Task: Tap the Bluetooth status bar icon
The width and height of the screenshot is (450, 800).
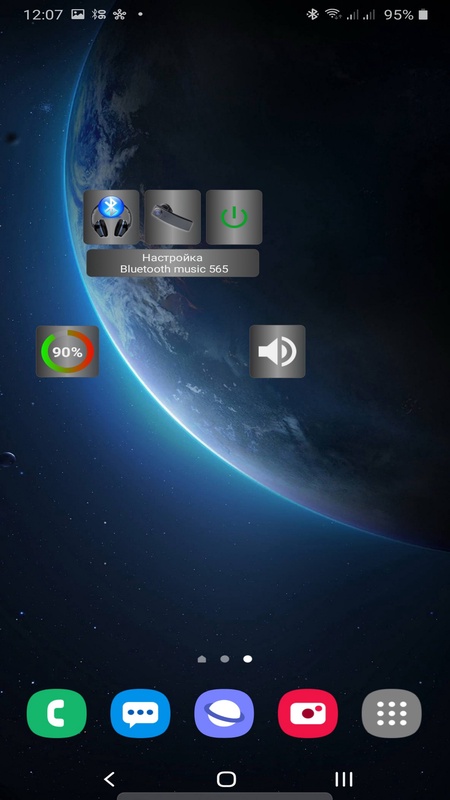Action: [312, 14]
